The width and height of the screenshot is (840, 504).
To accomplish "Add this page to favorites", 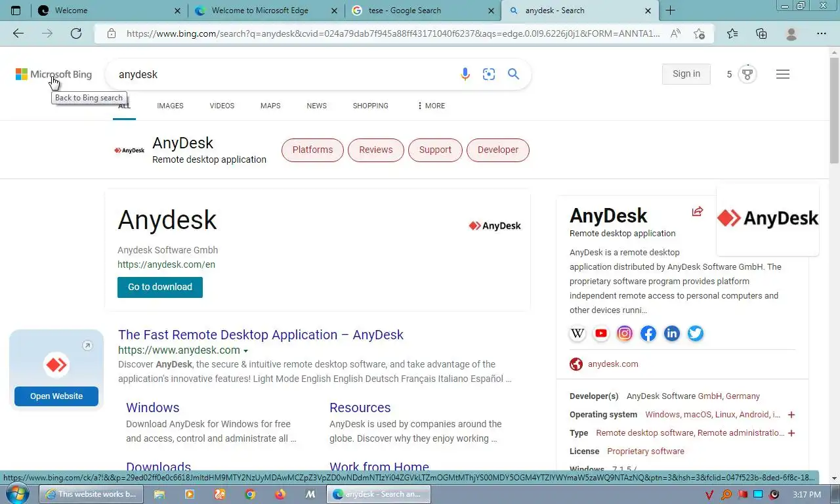I will point(700,33).
